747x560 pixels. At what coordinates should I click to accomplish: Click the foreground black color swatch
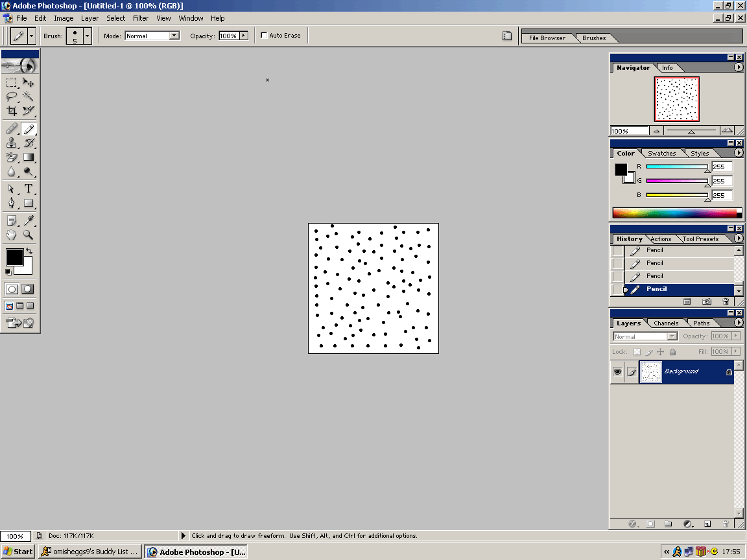point(15,257)
